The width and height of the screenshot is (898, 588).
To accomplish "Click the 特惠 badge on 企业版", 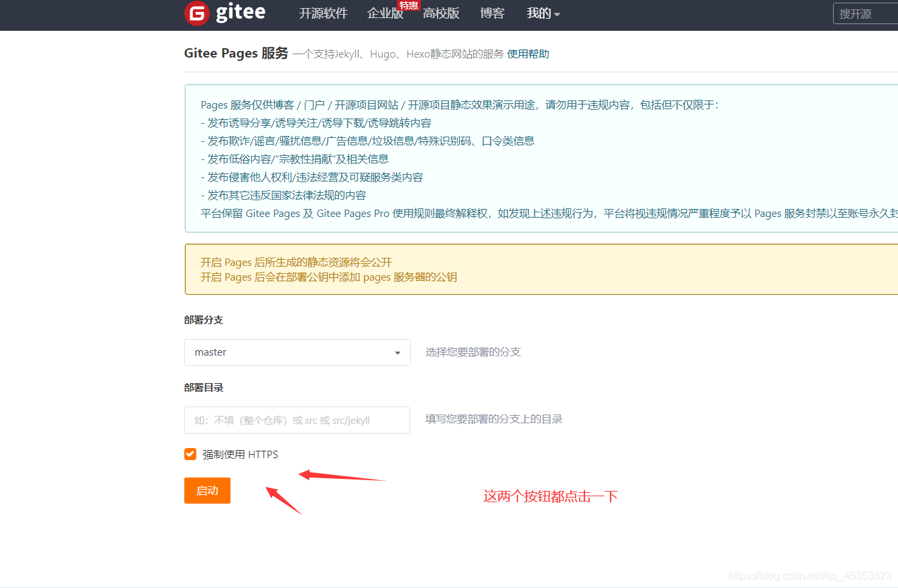I will point(408,5).
